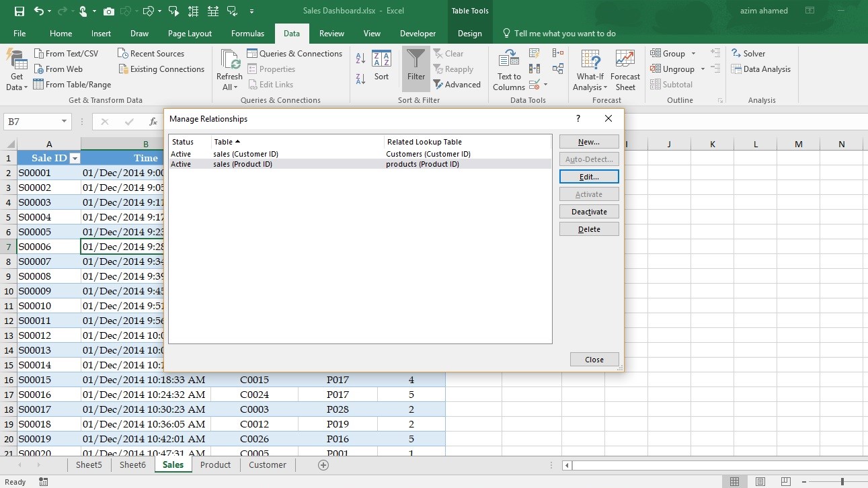868x488 pixels.
Task: Click Delete relationship button
Action: coord(589,229)
